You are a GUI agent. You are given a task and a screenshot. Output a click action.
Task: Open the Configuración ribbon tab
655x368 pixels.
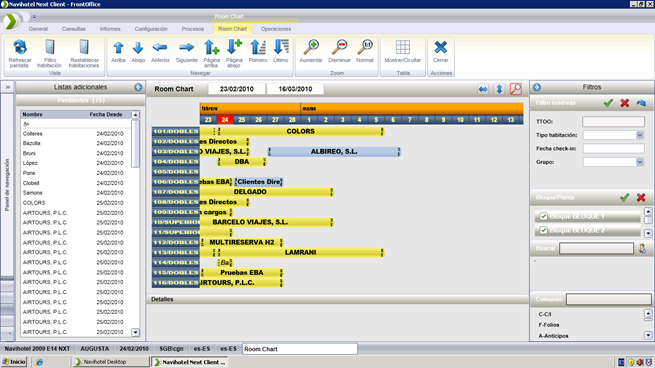(x=151, y=29)
